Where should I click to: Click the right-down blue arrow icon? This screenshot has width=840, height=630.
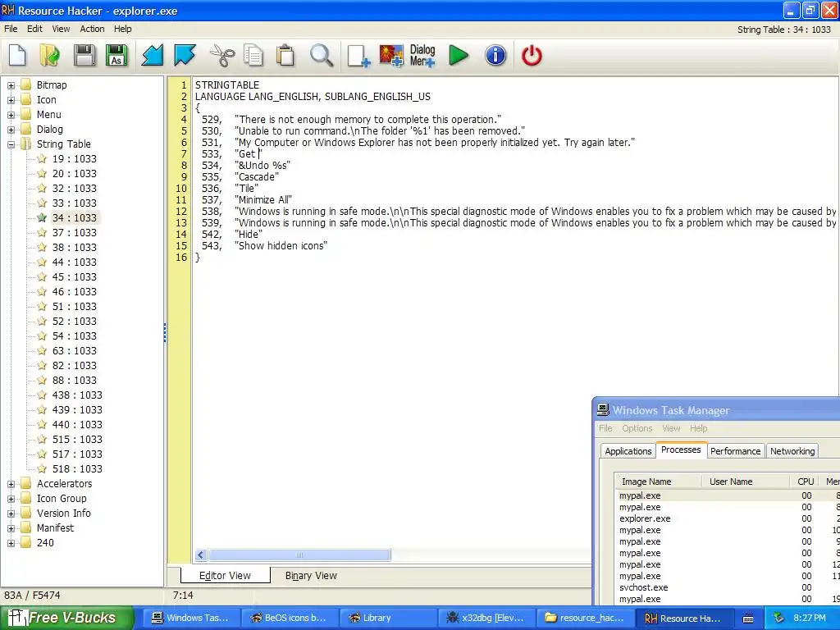tap(185, 55)
